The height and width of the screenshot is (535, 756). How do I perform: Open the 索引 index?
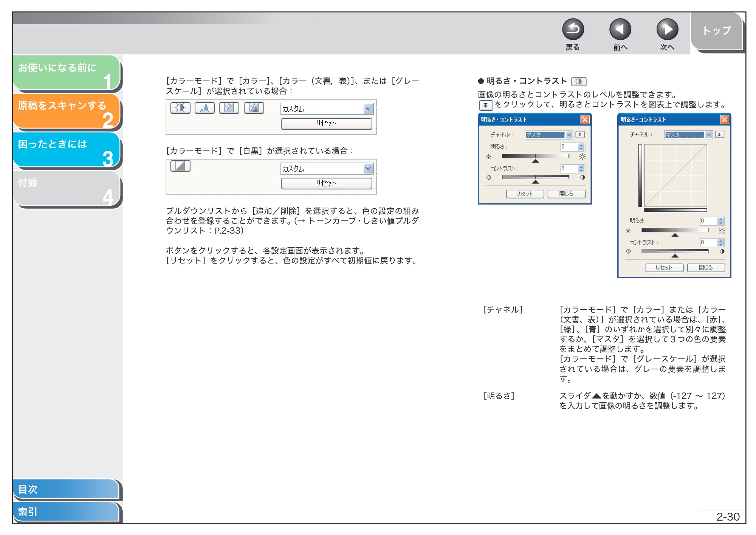click(x=66, y=512)
